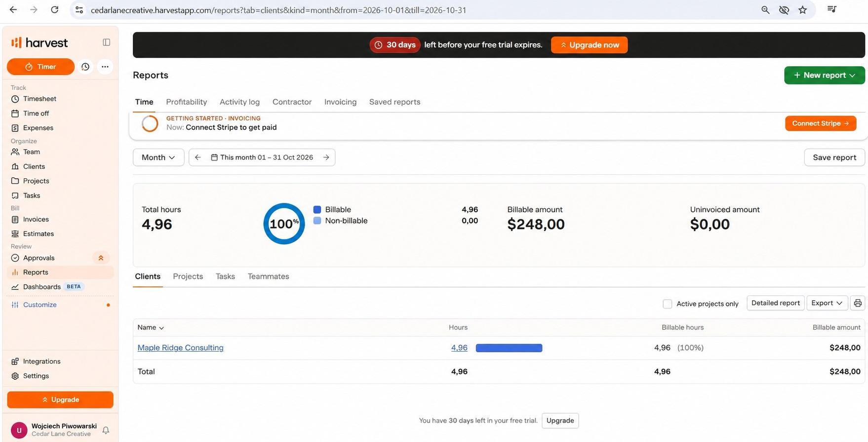Open the date range picker for October 2026
The image size is (868, 442).
(x=262, y=158)
